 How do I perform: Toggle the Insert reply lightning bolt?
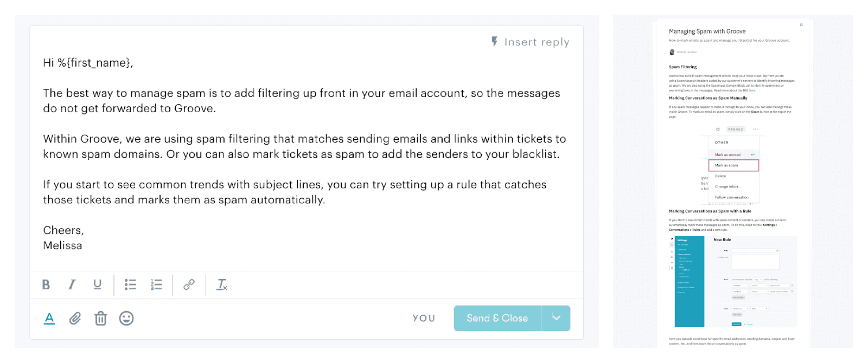pos(494,41)
